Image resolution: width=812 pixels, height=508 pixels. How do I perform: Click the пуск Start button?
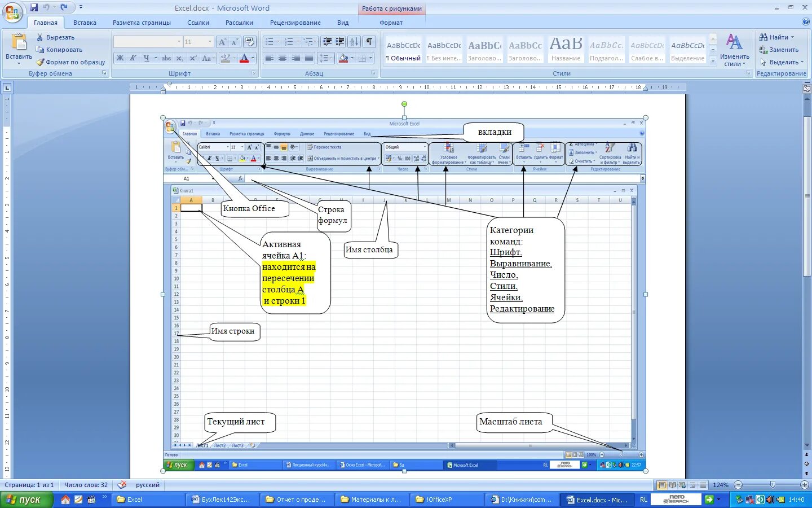[x=27, y=500]
